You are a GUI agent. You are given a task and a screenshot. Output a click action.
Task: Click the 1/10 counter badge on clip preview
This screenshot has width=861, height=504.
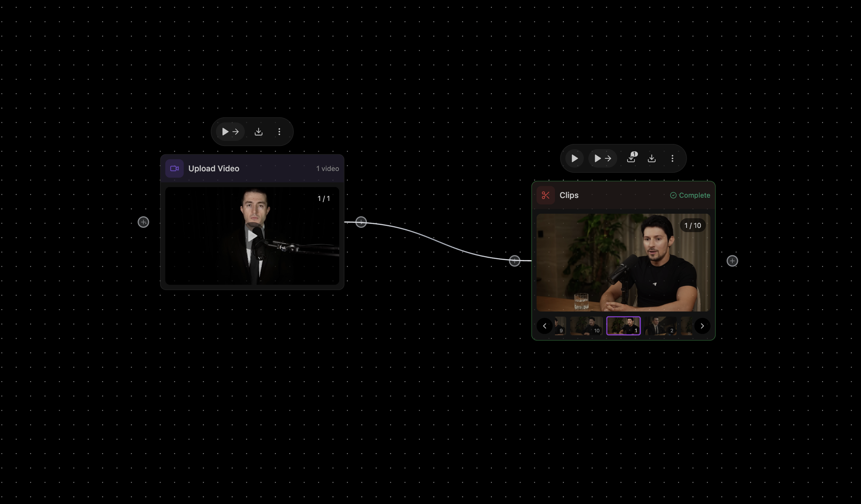point(692,225)
